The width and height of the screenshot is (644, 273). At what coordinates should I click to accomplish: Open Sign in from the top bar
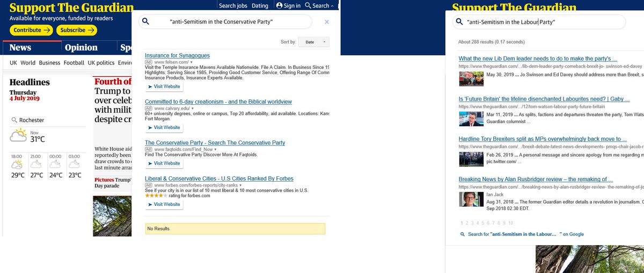[288, 5]
